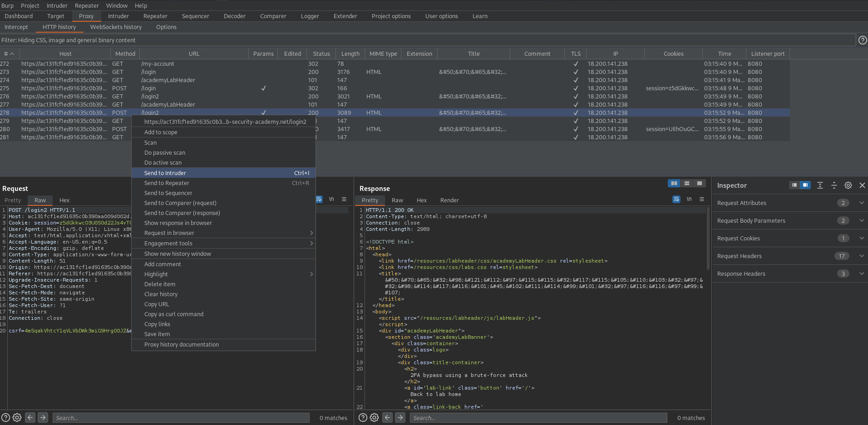Show Request in Pretty view
The height and width of the screenshot is (425, 868).
[13, 200]
